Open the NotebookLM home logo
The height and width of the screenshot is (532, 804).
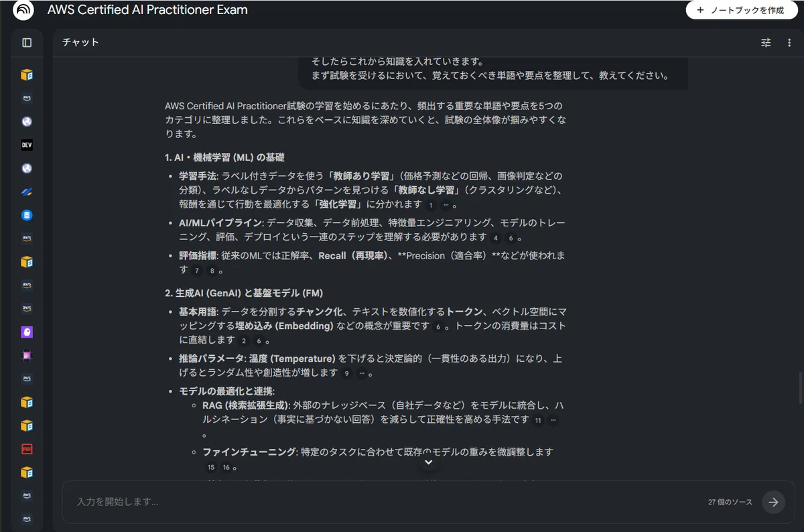23,11
